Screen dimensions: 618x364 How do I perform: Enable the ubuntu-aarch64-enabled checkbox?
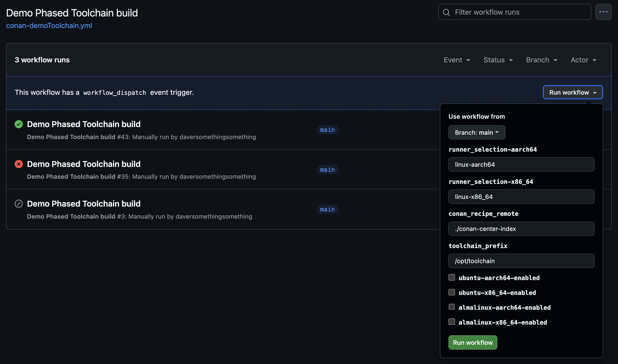click(x=452, y=278)
